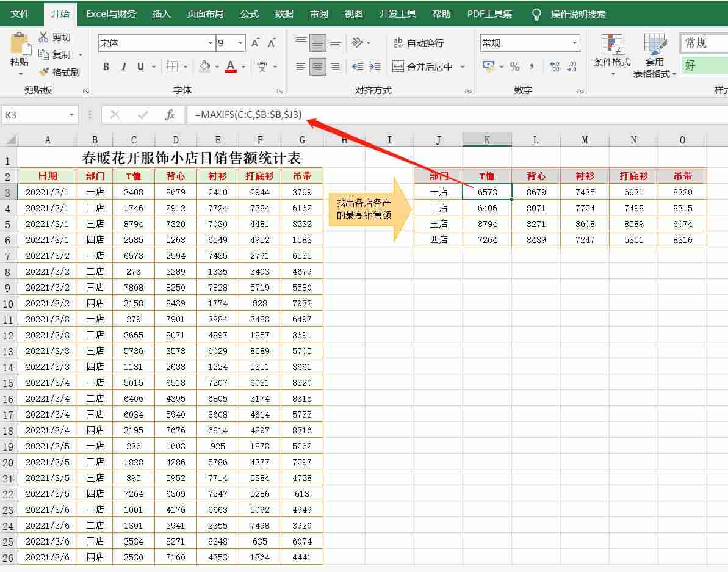This screenshot has height=572, width=728.
Task: Center text horizontally
Action: pos(318,67)
